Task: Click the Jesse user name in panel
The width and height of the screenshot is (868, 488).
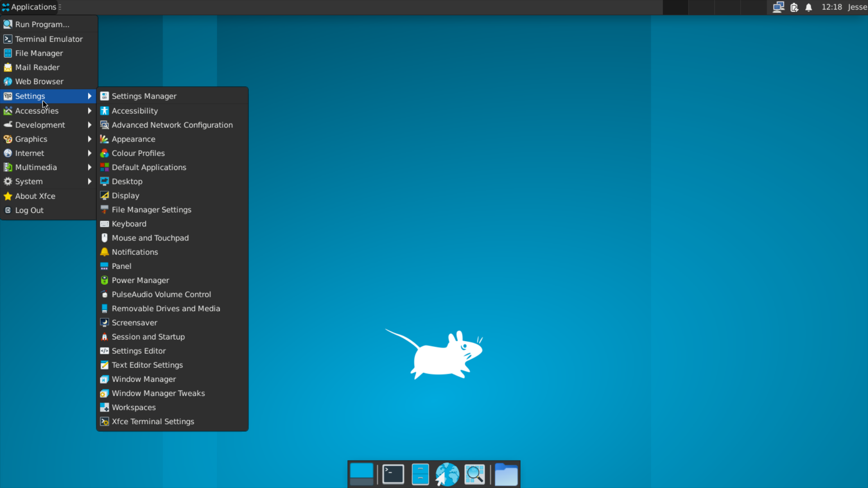Action: 857,7
